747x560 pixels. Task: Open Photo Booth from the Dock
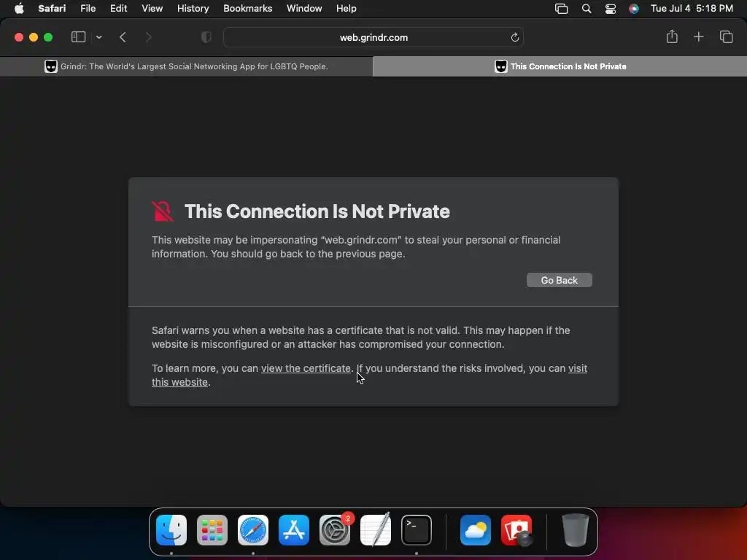click(x=516, y=530)
